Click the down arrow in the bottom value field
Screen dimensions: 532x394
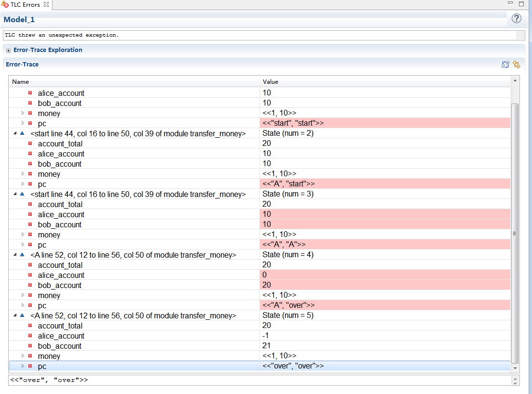click(515, 383)
